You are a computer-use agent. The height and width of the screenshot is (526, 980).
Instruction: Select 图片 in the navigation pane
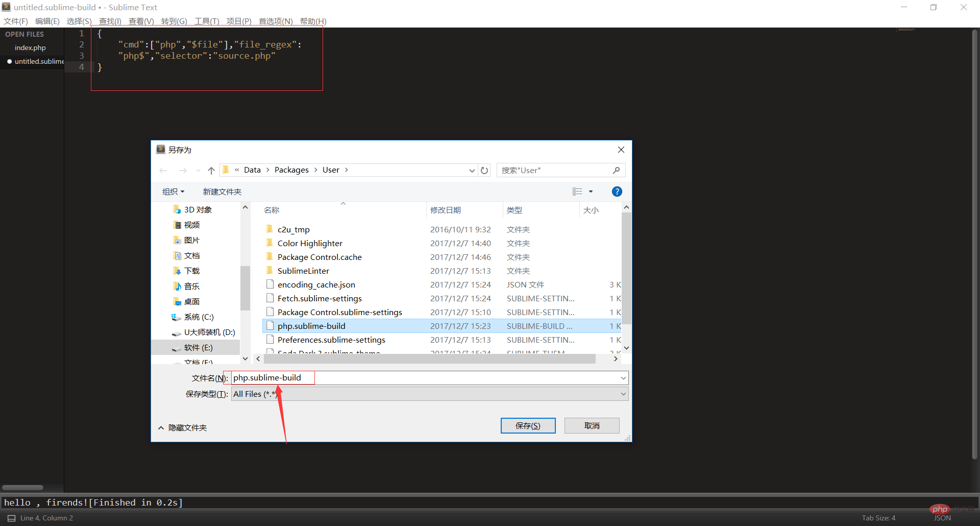(x=191, y=241)
